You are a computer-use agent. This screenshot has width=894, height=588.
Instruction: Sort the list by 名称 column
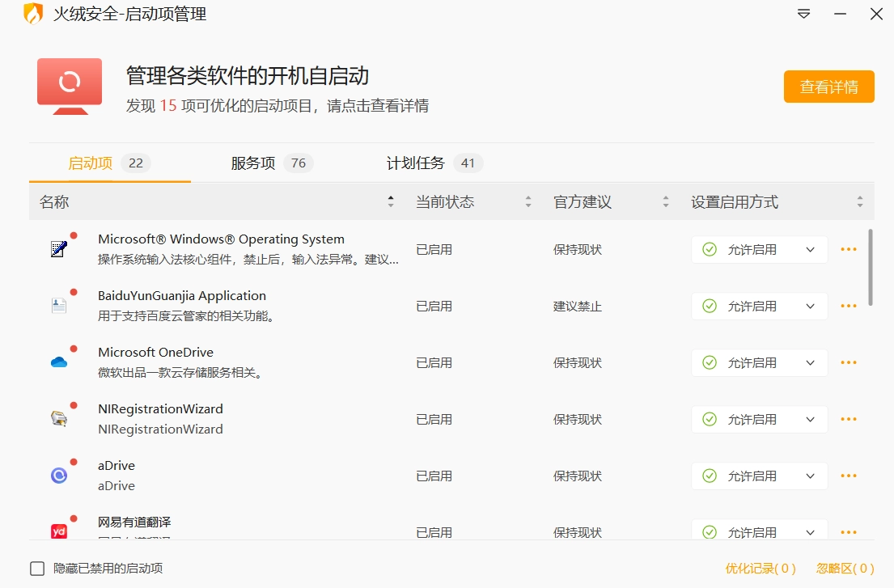[x=391, y=201]
